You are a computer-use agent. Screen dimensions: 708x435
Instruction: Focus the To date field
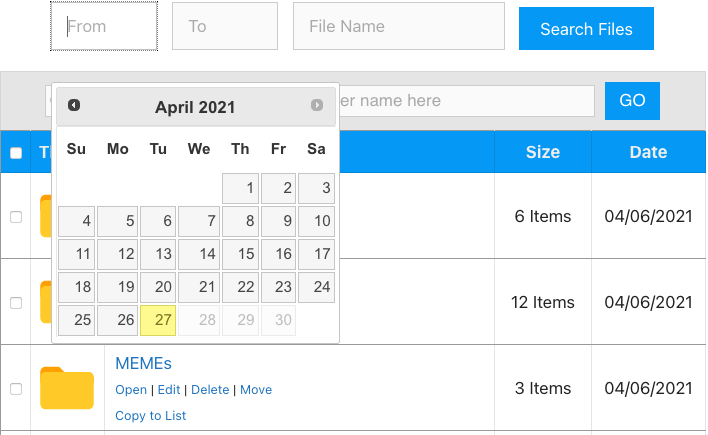(225, 26)
